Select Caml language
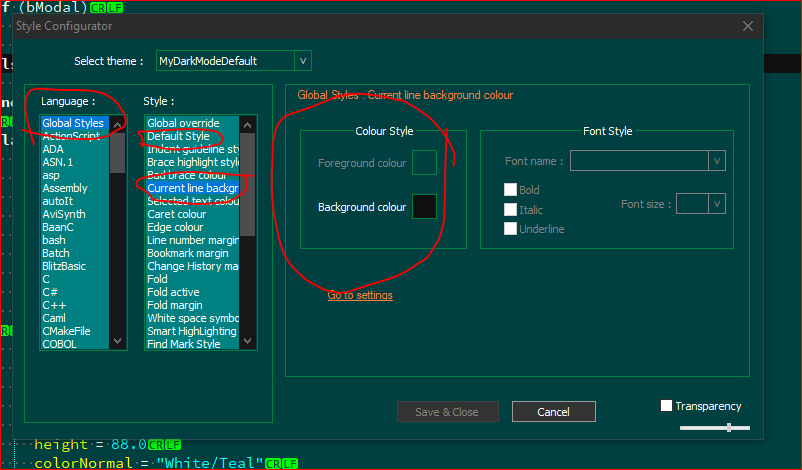Screen dimensions: 802x470 (75, 318)
